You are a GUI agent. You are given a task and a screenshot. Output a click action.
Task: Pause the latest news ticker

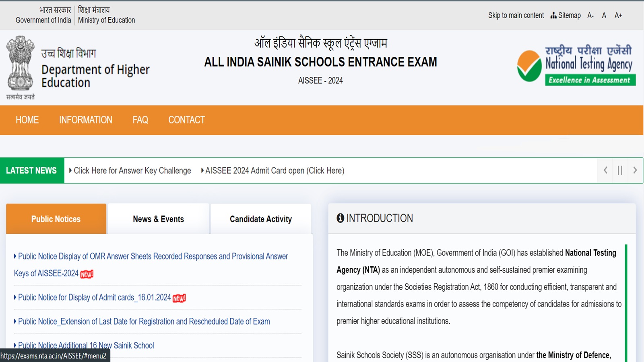pyautogui.click(x=620, y=171)
